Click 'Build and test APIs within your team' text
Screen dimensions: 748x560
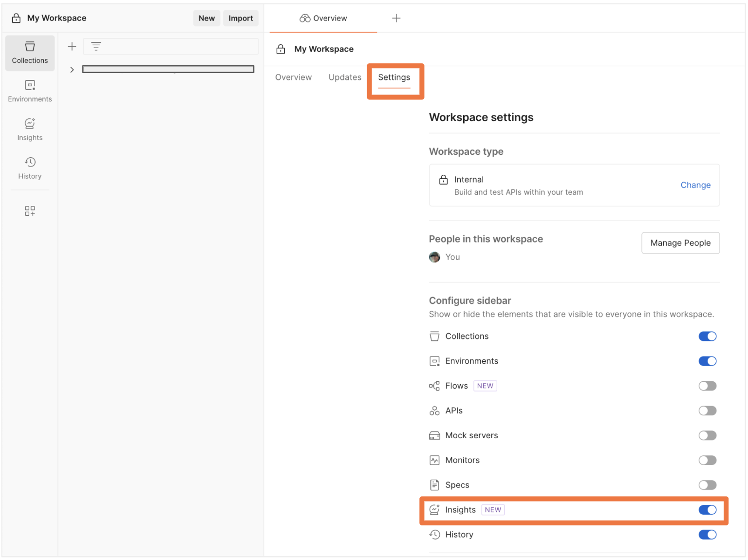[519, 192]
